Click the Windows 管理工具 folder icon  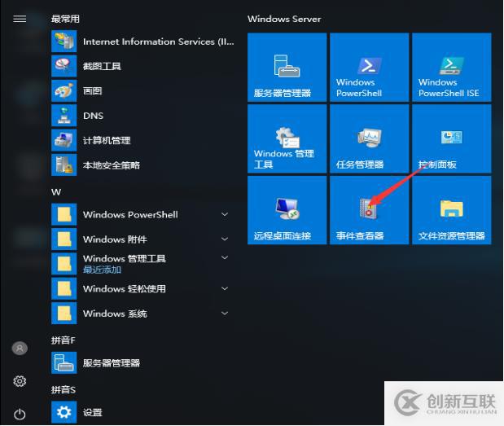click(x=64, y=264)
